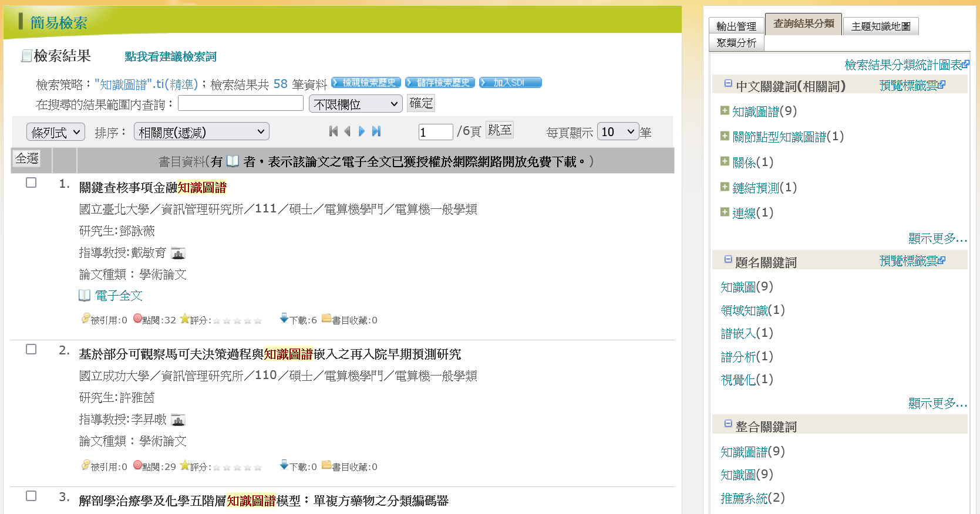Open 點我看建議檢索詞 link
980x514 pixels.
(170, 56)
